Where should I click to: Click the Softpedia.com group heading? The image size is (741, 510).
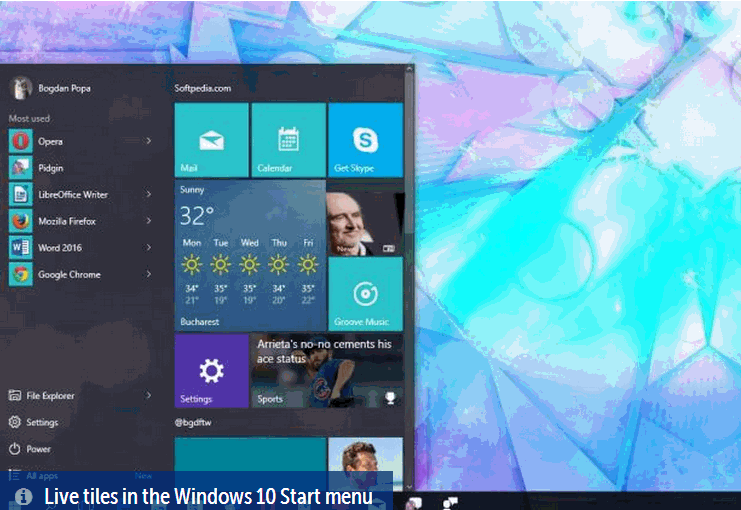point(203,88)
